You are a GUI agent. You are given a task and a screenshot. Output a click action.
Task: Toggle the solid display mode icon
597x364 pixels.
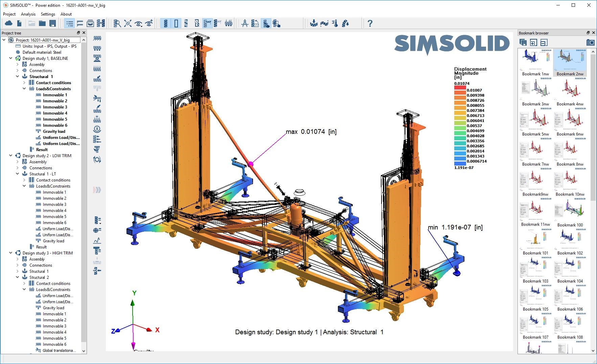coord(166,23)
